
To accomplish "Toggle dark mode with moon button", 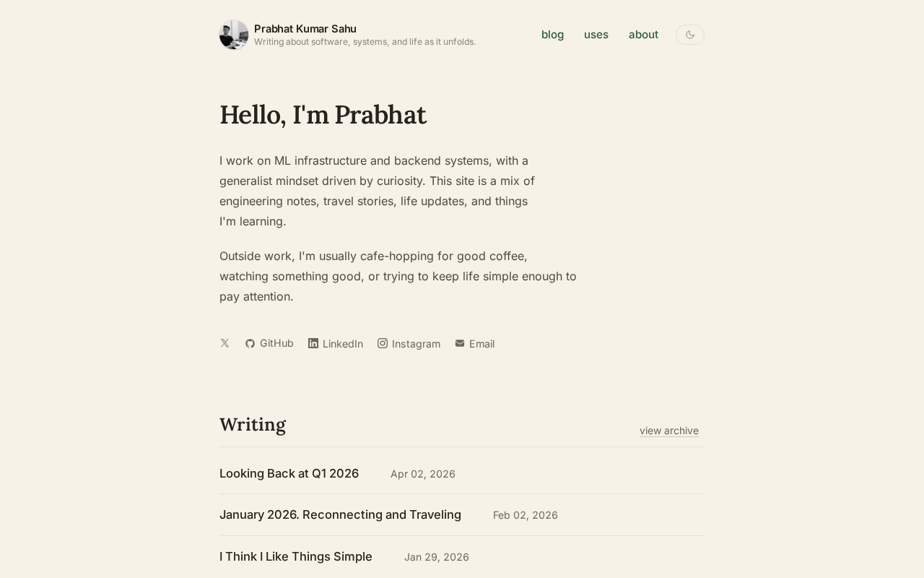I will 689,35.
